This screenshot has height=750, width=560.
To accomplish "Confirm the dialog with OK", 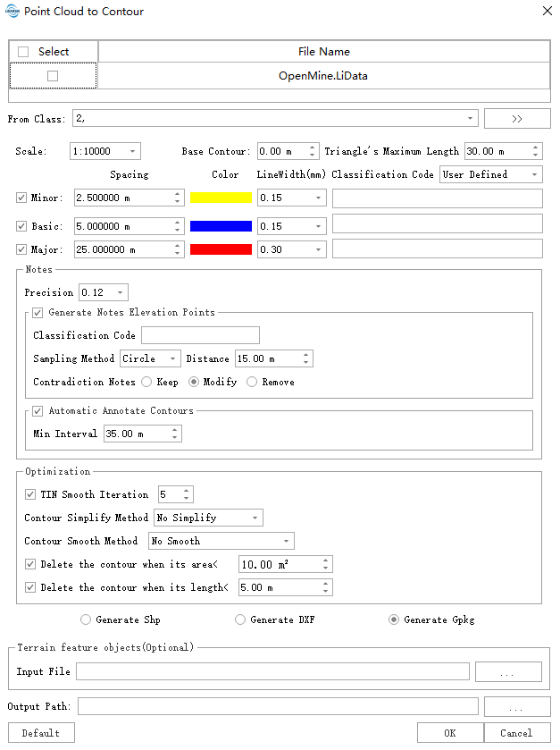I will pyautogui.click(x=450, y=733).
